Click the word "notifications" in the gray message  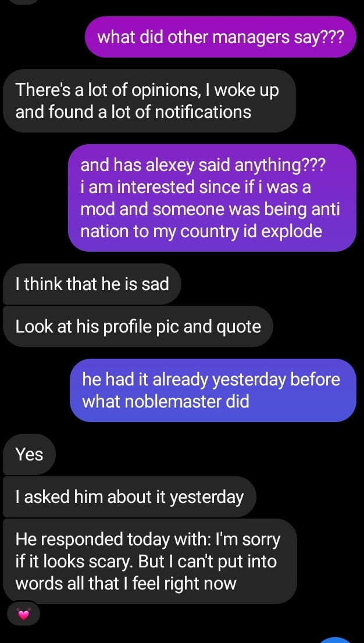click(x=203, y=112)
